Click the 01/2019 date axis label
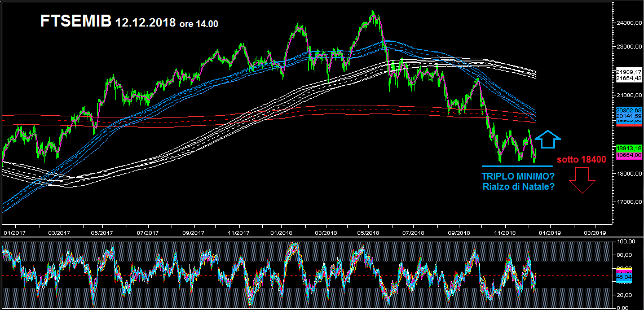Image resolution: width=644 pixels, height=310 pixels. tap(550, 232)
